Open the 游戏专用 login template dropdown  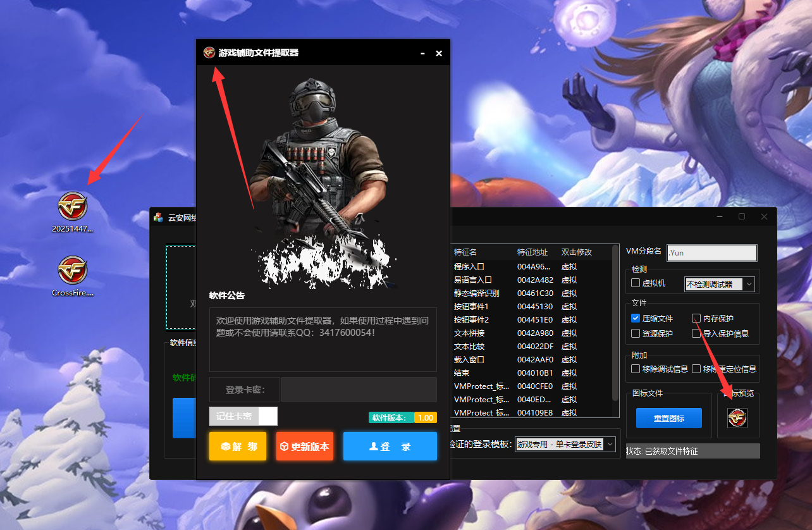pos(565,445)
